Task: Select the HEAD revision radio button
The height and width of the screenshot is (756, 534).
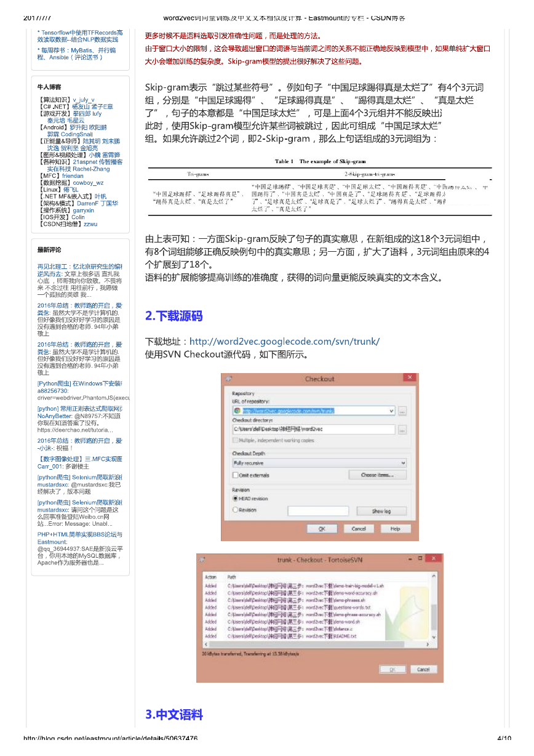Action: pyautogui.click(x=235, y=499)
